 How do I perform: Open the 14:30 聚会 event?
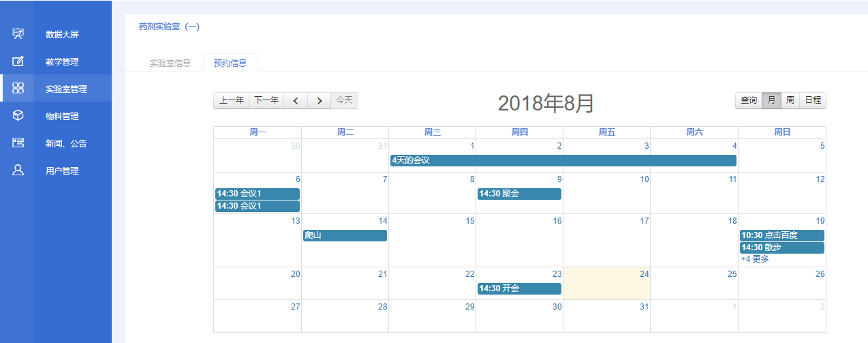click(x=519, y=194)
